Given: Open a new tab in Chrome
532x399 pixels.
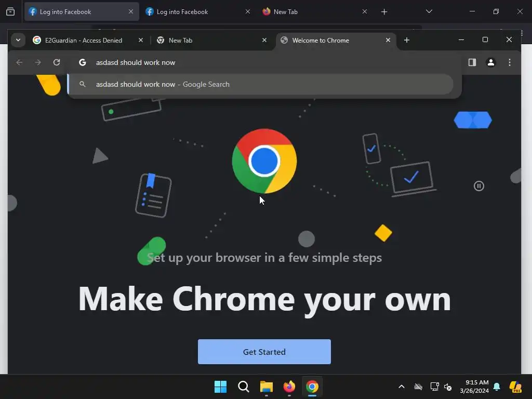Looking at the screenshot, I should [x=407, y=41].
